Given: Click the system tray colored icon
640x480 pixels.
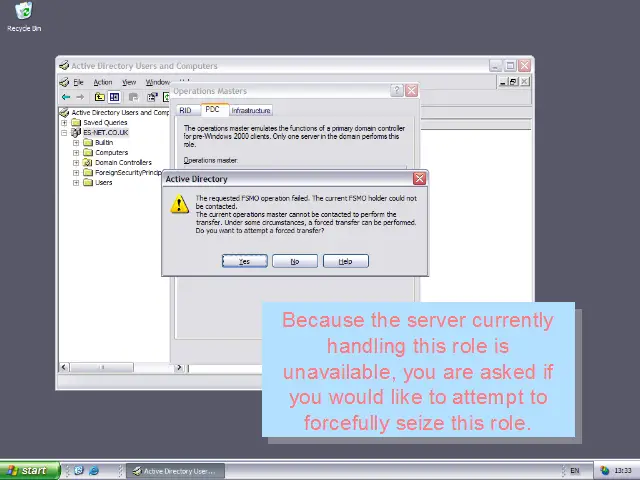Looking at the screenshot, I should (604, 471).
